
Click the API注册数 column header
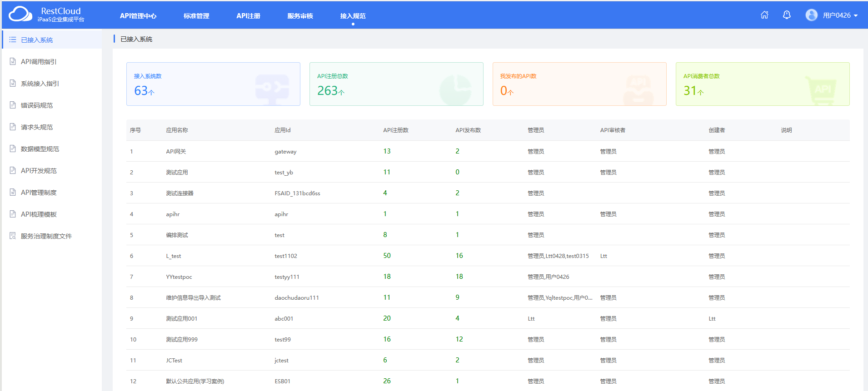point(395,130)
